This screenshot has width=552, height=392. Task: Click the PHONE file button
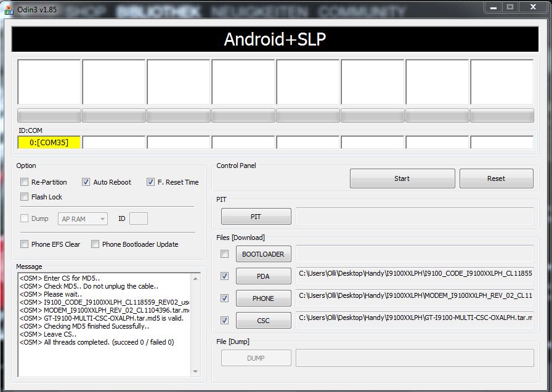(263, 298)
